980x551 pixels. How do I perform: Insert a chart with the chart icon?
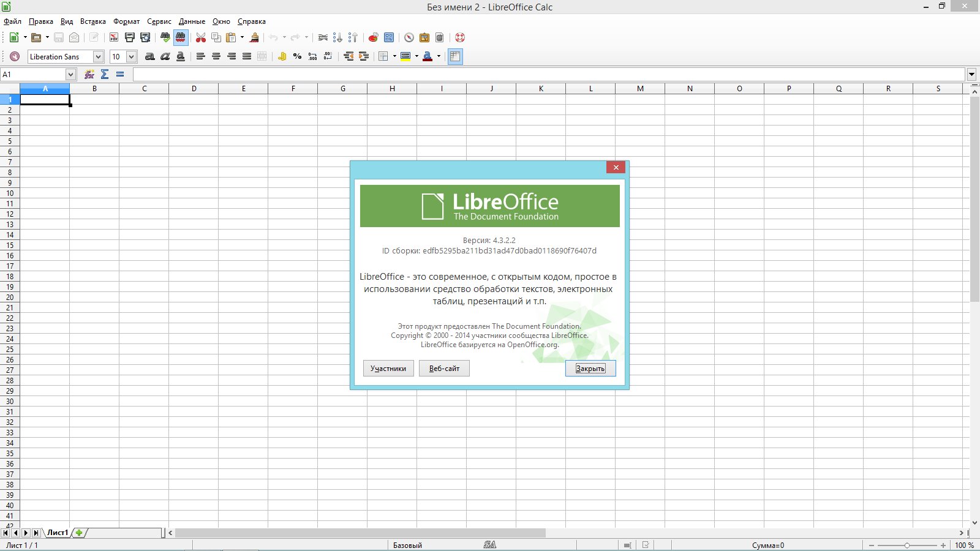pyautogui.click(x=373, y=37)
